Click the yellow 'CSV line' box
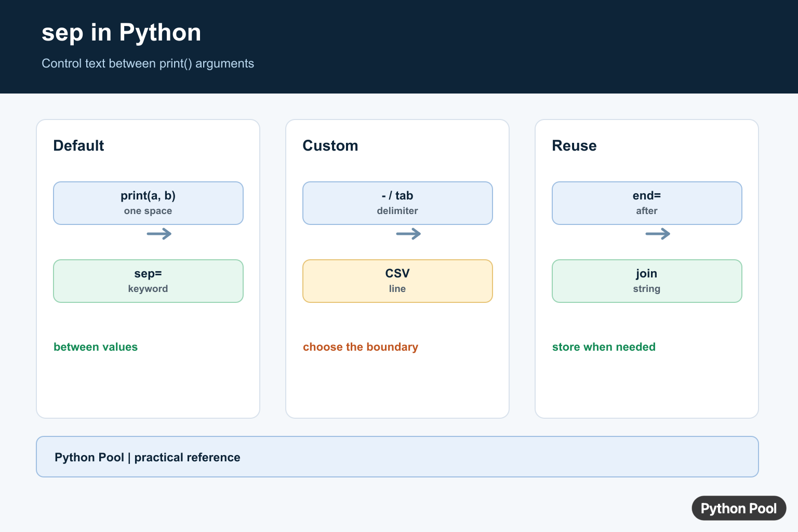The height and width of the screenshot is (532, 798). [x=397, y=281]
